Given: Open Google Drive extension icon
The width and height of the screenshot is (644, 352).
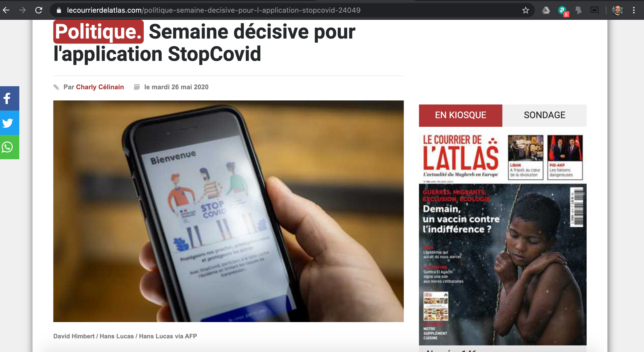Looking at the screenshot, I should (546, 10).
